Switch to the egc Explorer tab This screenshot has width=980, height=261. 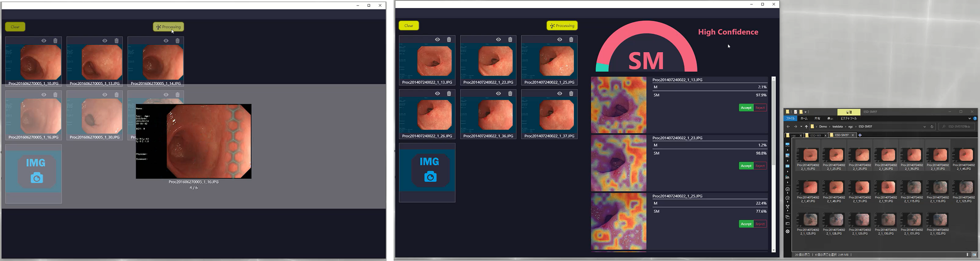click(793, 135)
